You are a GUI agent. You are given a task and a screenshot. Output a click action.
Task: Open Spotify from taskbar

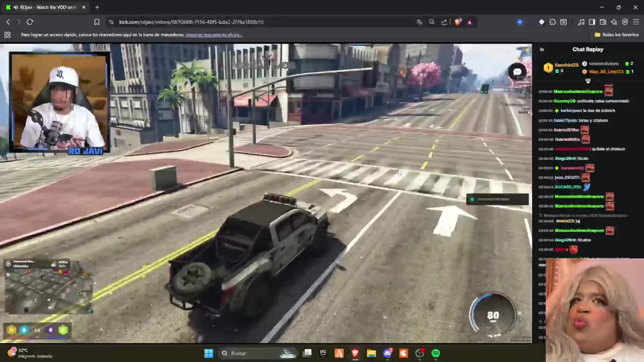coord(436,353)
